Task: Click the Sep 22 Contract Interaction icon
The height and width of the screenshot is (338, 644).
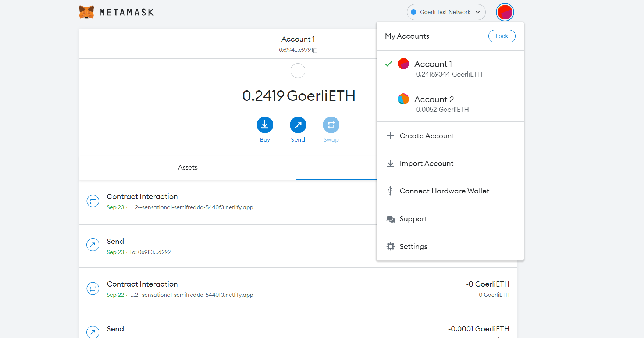Action: (x=93, y=289)
